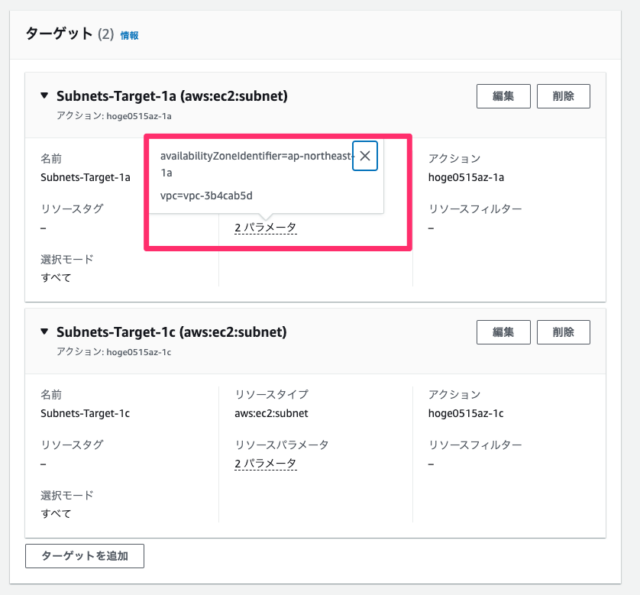Screen dimensions: 640x595
Task: Click 削除 for Subnets-Target-1a
Action: pos(563,96)
